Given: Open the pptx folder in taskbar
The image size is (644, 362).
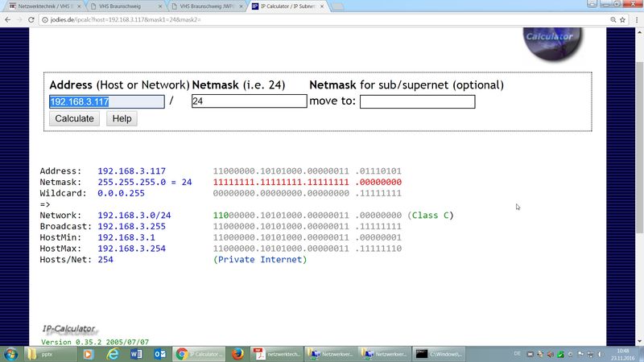Looking at the screenshot, I should [x=50, y=354].
